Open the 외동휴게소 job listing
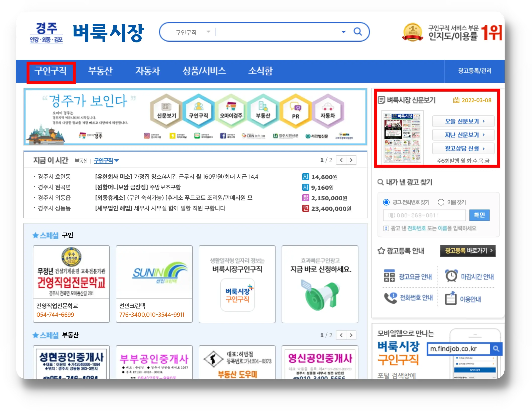The image size is (532, 411). (174, 198)
